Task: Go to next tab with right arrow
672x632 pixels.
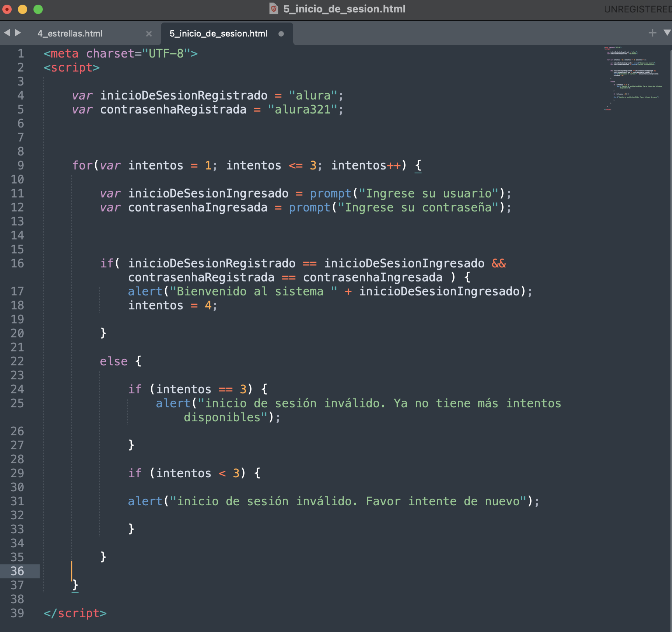Action: coord(18,33)
